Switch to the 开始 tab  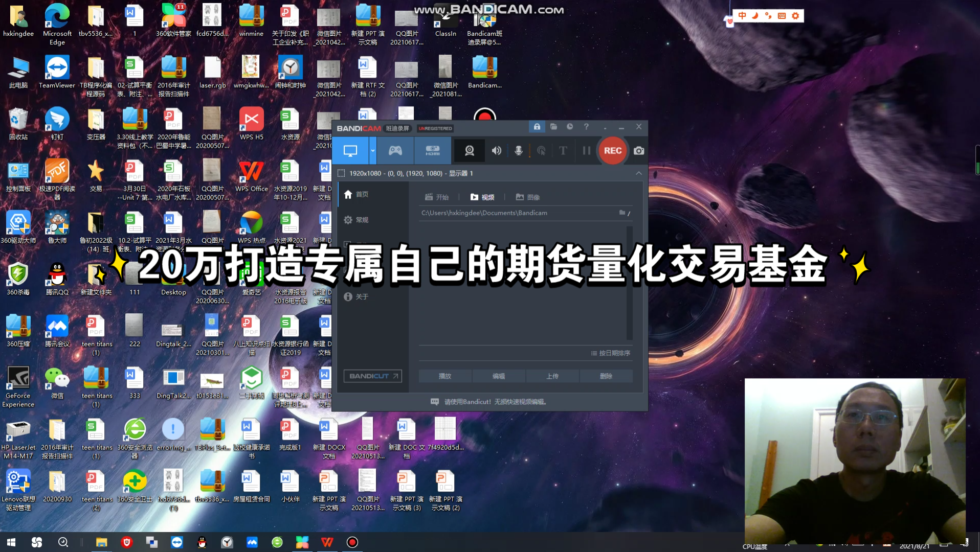coord(437,197)
